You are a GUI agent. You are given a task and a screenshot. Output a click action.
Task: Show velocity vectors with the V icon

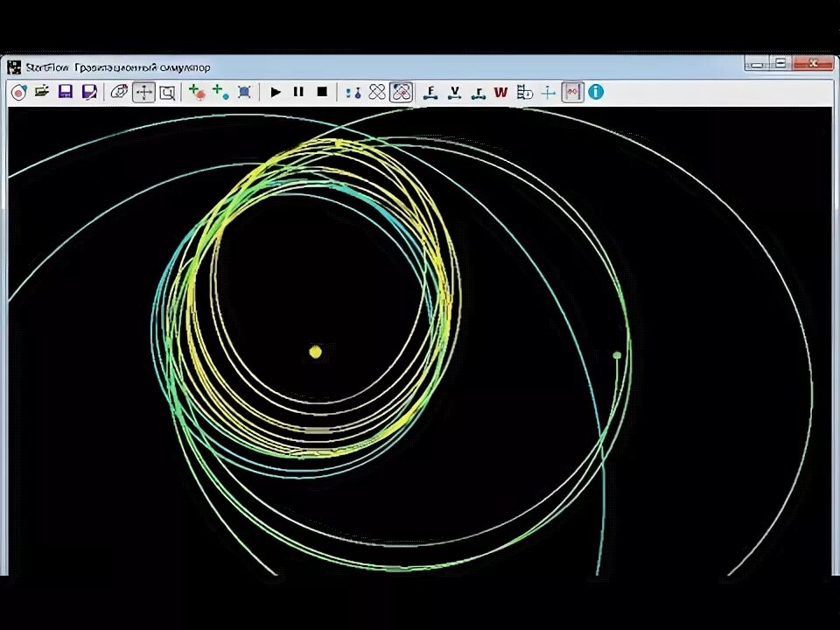[454, 93]
